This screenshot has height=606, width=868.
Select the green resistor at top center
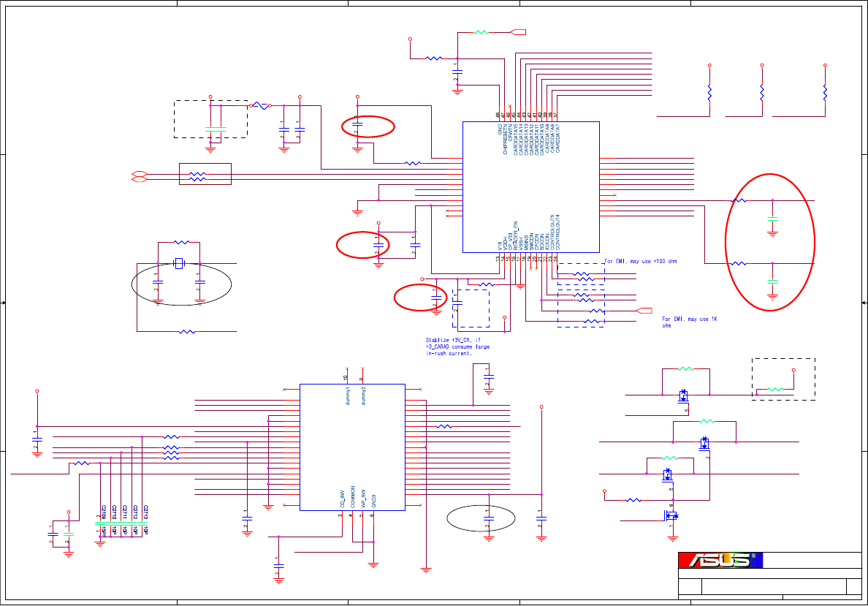tap(481, 32)
